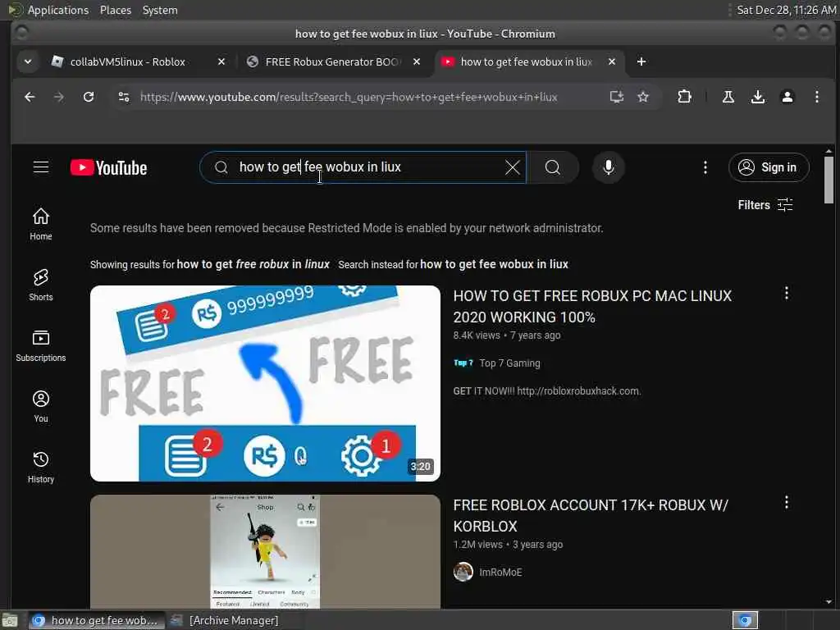Open History in the sidebar

coord(41,467)
